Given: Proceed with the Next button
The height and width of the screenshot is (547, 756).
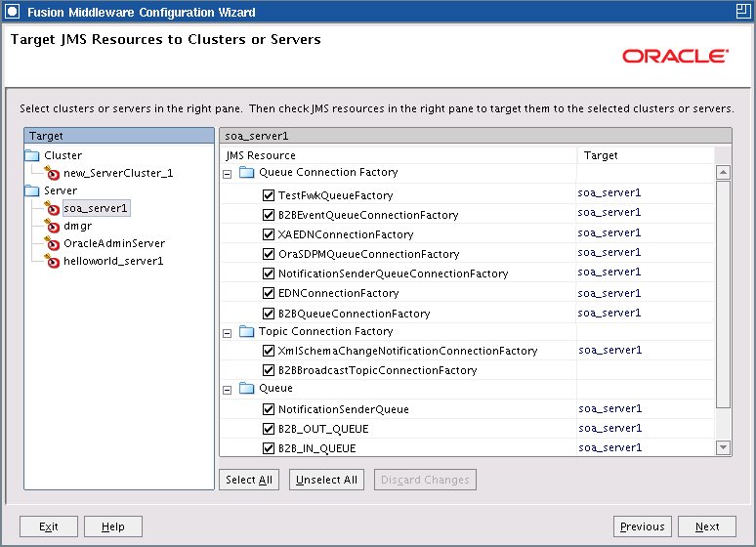Looking at the screenshot, I should (707, 526).
